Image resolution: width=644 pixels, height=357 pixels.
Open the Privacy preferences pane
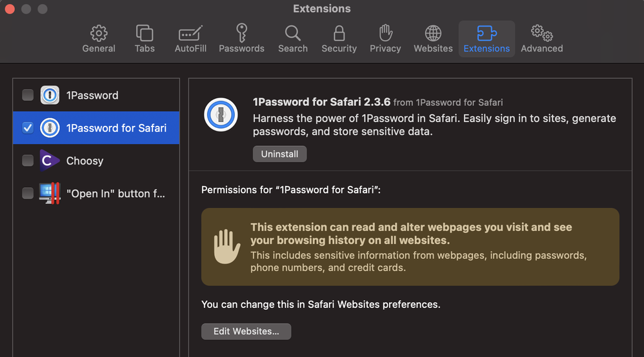coord(385,39)
